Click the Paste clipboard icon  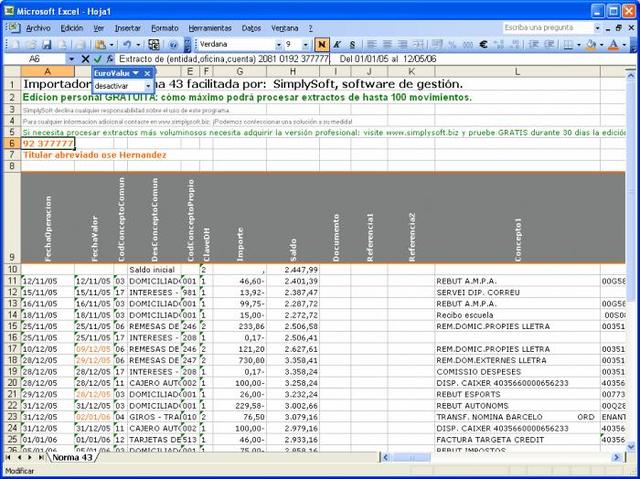(100, 44)
